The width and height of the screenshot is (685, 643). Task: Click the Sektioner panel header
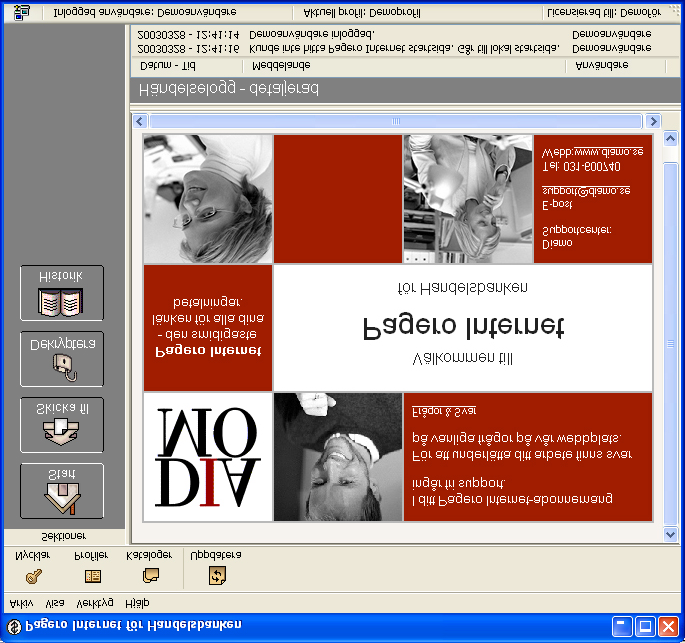64,536
